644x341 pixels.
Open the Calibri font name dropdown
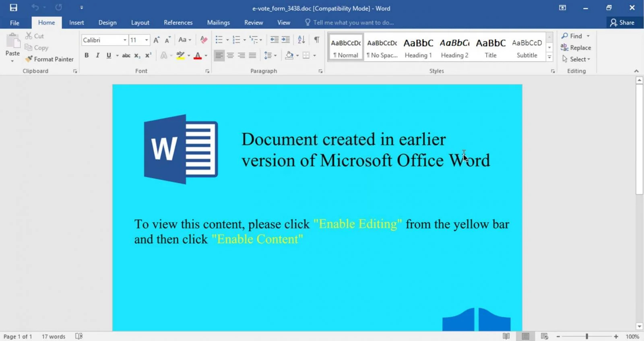click(x=125, y=40)
